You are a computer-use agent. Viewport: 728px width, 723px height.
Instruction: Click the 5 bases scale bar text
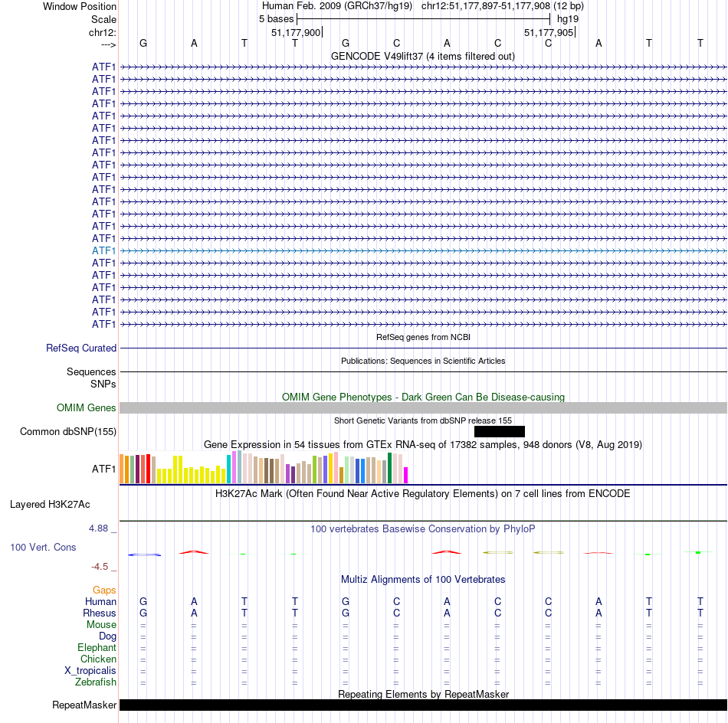point(276,19)
